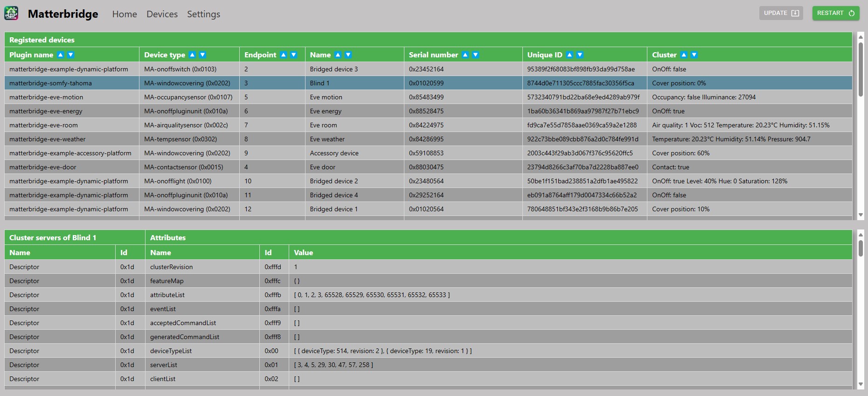Click the serverList attribute row
This screenshot has height=396, width=868.
pyautogui.click(x=428, y=365)
